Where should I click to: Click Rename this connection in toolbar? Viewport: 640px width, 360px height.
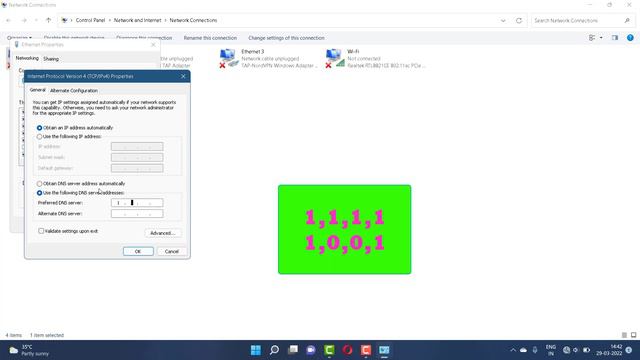(210, 38)
